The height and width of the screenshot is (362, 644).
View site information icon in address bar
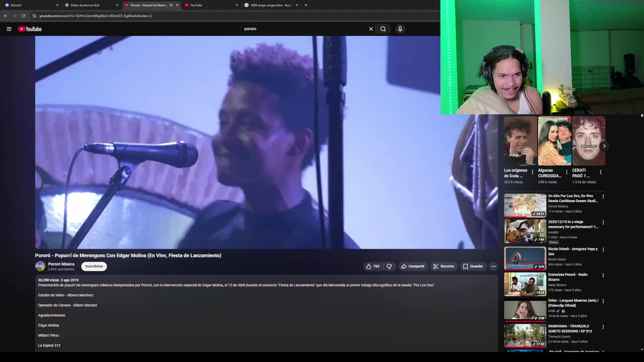[34, 16]
